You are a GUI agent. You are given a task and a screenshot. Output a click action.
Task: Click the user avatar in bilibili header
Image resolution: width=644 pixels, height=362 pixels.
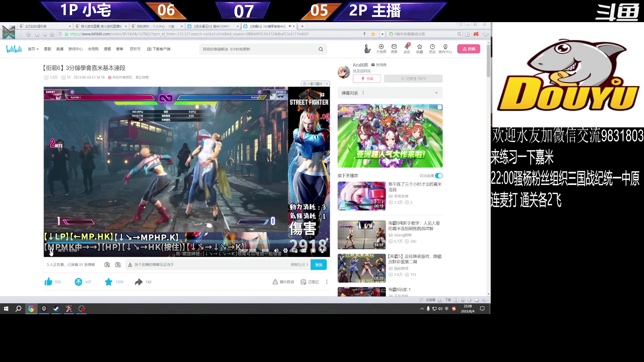coord(367,49)
